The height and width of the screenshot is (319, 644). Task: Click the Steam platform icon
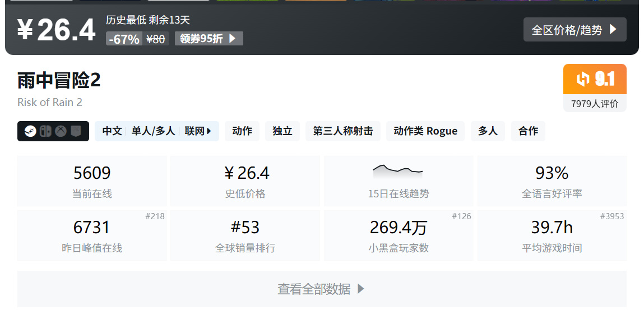click(30, 131)
